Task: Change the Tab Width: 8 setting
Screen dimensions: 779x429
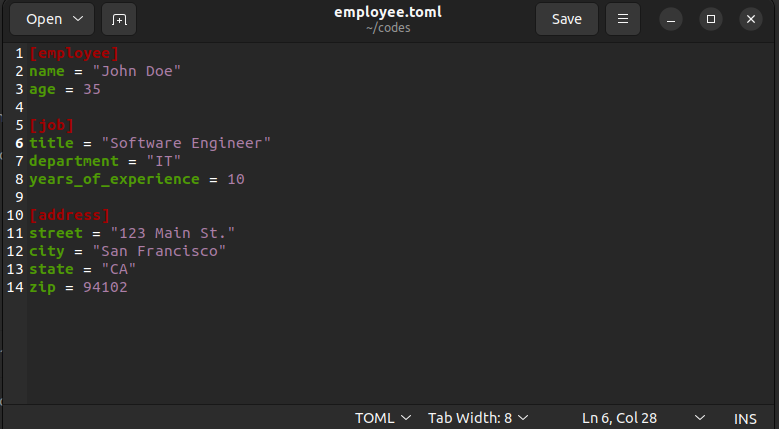Action: pyautogui.click(x=478, y=418)
